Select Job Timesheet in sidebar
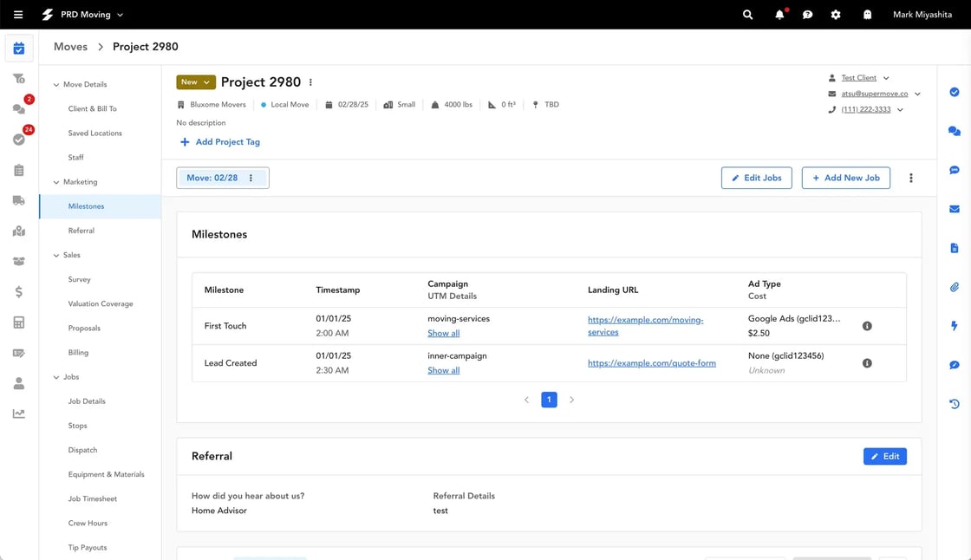 (x=92, y=498)
